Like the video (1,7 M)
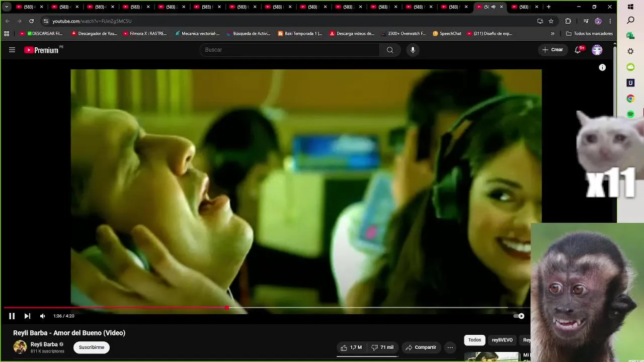644x362 pixels. coord(351,347)
